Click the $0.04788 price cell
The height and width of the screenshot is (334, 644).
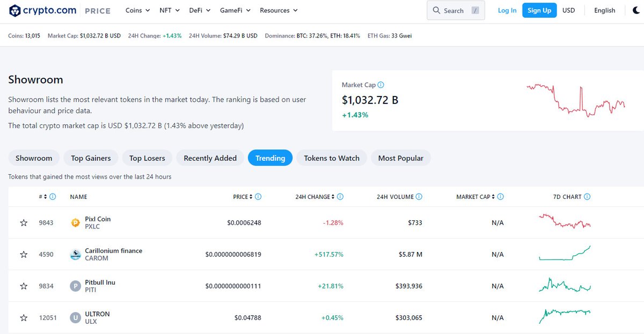tap(247, 317)
